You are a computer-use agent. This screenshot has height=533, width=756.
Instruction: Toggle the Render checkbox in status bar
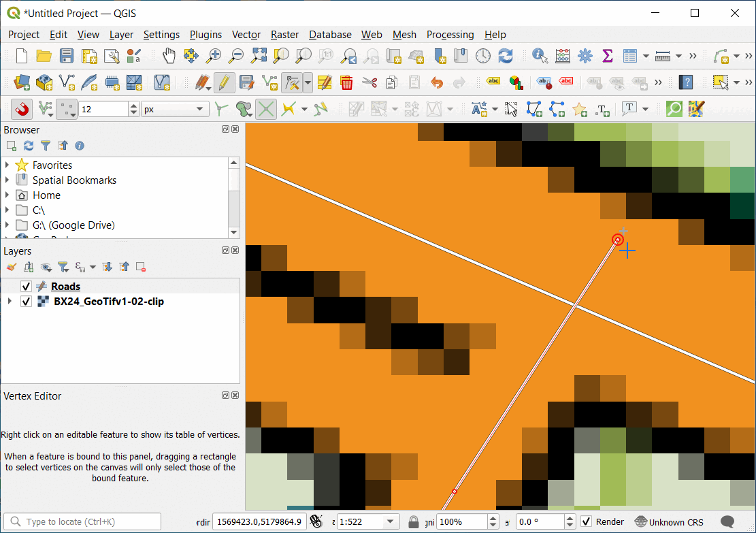[586, 522]
